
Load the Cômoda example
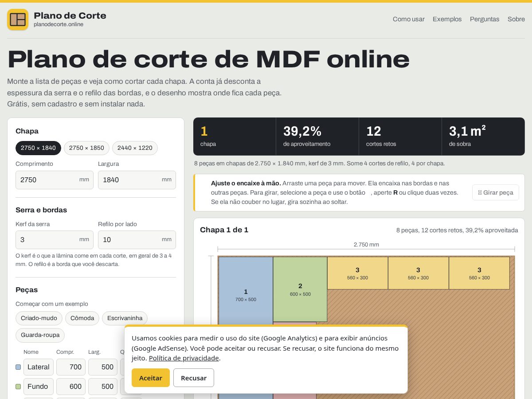tap(82, 318)
